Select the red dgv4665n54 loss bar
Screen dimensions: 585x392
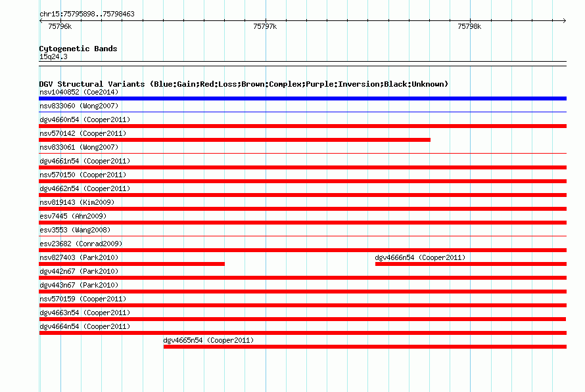(x=365, y=347)
